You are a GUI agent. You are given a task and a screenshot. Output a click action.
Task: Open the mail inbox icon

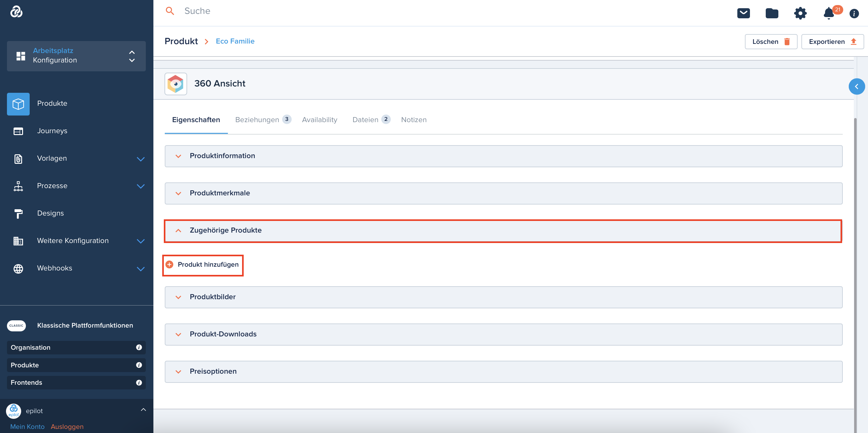[743, 13]
